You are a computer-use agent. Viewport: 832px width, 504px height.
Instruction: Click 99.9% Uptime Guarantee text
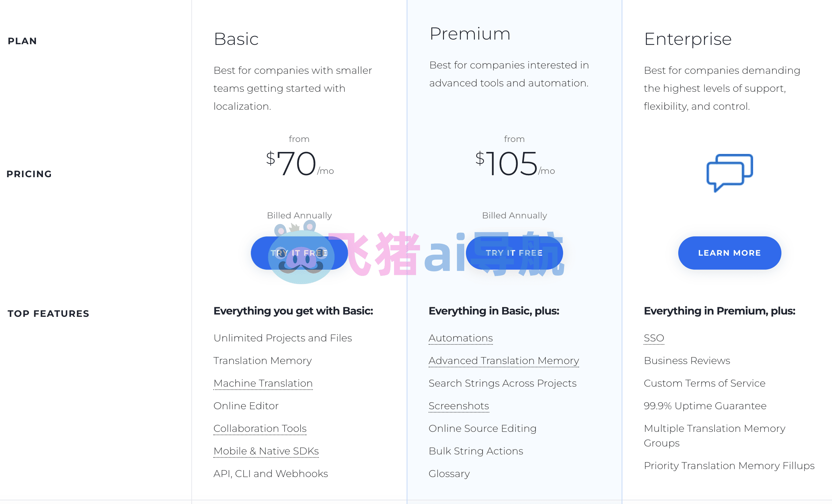(705, 406)
